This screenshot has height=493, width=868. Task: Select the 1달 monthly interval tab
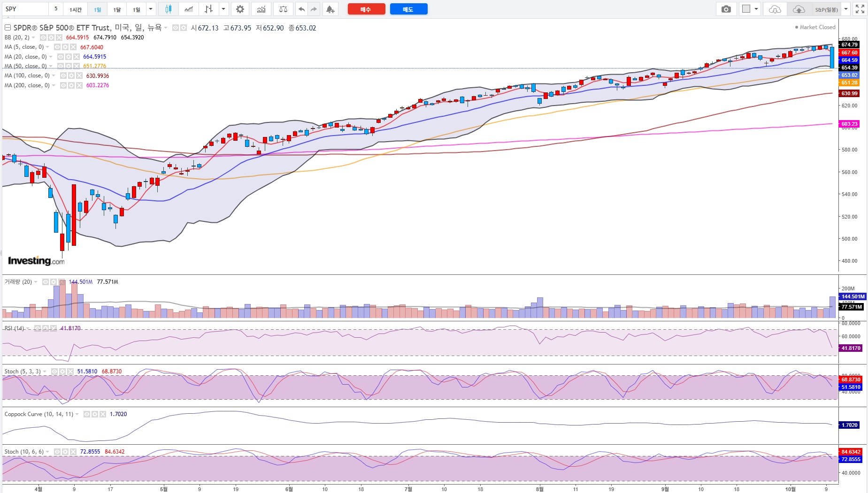point(117,9)
